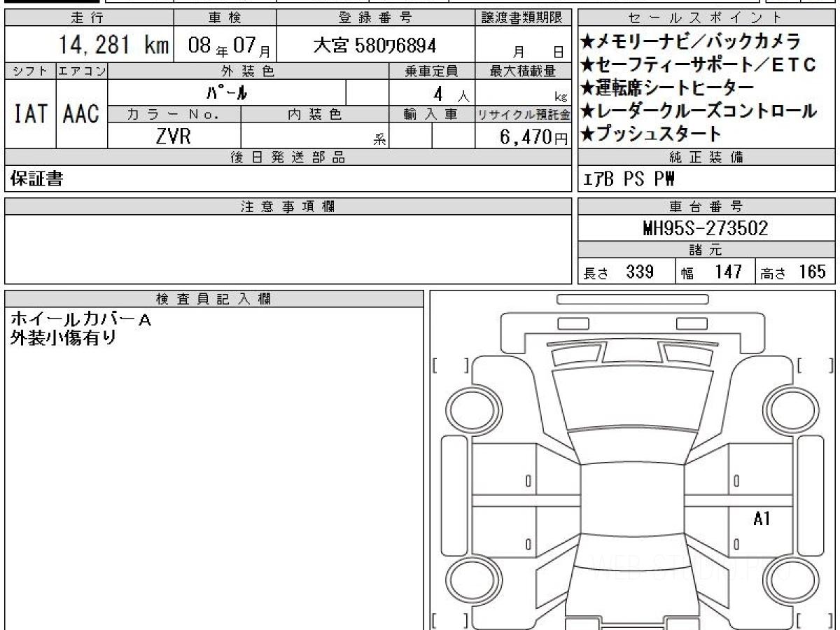Click the AAC air conditioner cell

click(82, 114)
